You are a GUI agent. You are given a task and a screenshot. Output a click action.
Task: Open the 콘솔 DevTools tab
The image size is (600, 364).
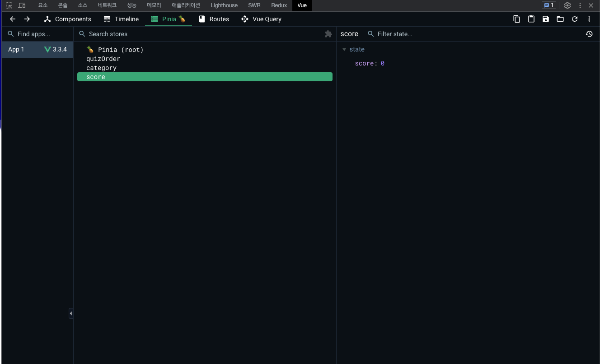tap(63, 5)
